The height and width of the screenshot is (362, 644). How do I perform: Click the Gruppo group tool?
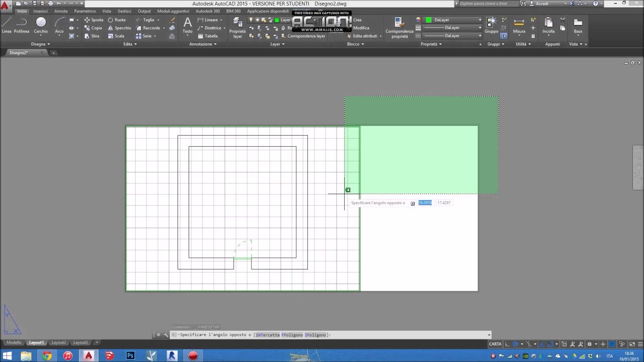point(492,25)
